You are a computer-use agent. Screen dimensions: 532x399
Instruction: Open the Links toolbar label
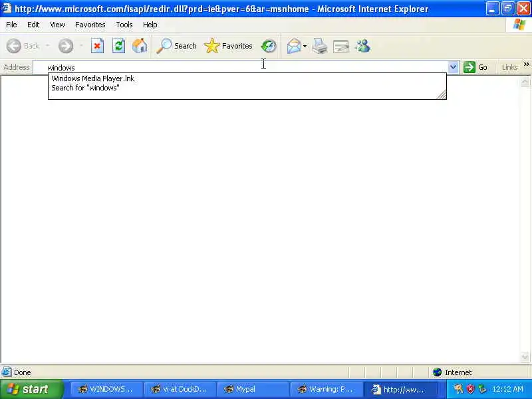[509, 67]
